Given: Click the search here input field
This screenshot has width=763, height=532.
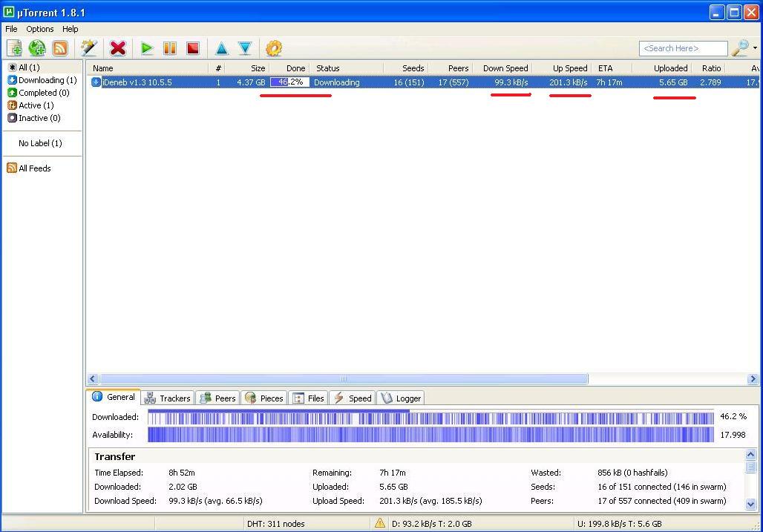Looking at the screenshot, I should [683, 48].
